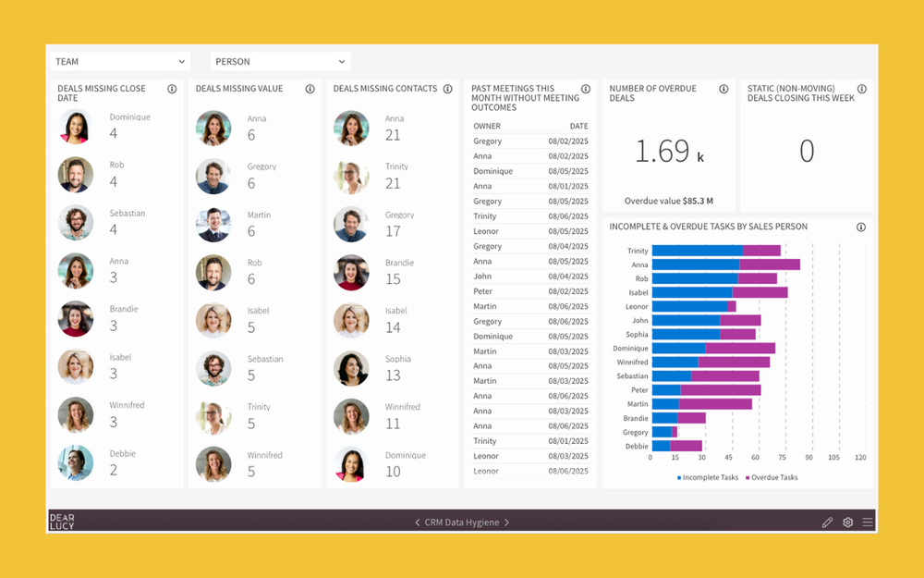Show info for Incomplete & Overdue Tasks chart

click(861, 228)
